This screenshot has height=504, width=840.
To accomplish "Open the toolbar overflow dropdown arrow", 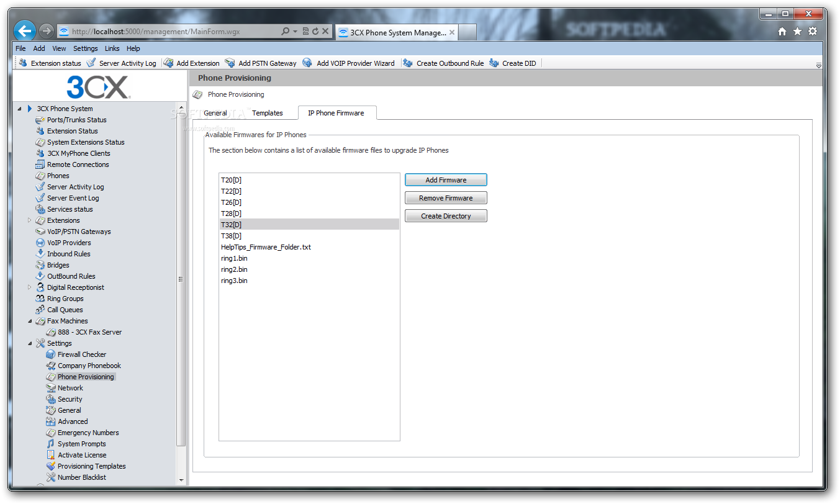I will click(x=818, y=65).
